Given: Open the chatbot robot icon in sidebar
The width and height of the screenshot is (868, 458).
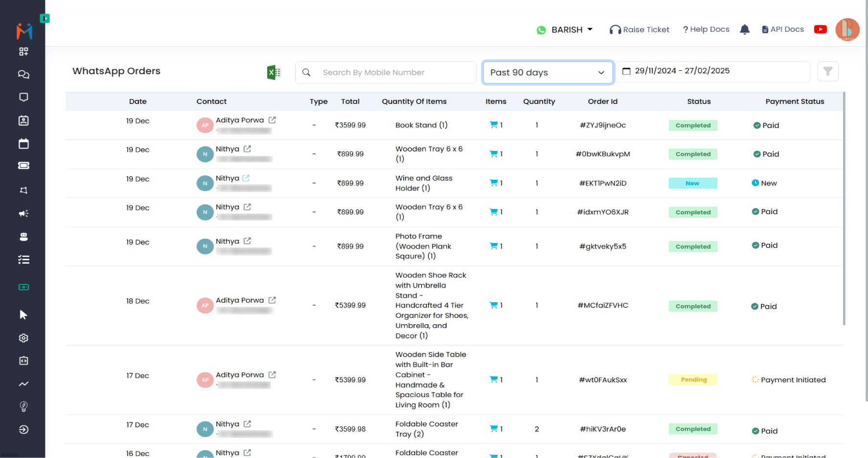Looking at the screenshot, I should coord(23,237).
